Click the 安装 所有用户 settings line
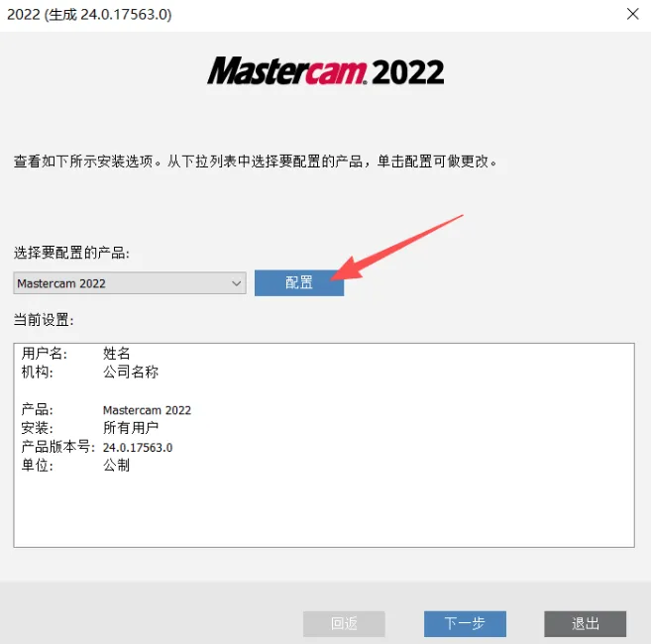Viewport: 651px width, 644px height. [x=90, y=428]
